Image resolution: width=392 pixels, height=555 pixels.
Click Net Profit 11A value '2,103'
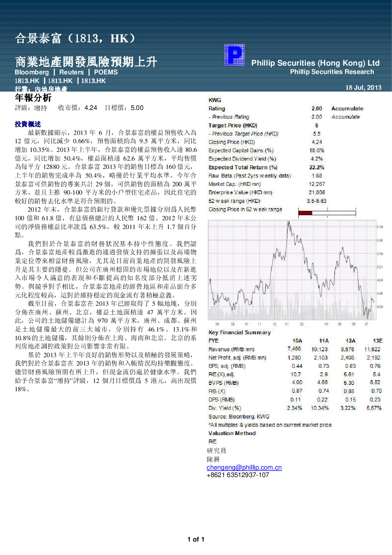click(x=320, y=358)
